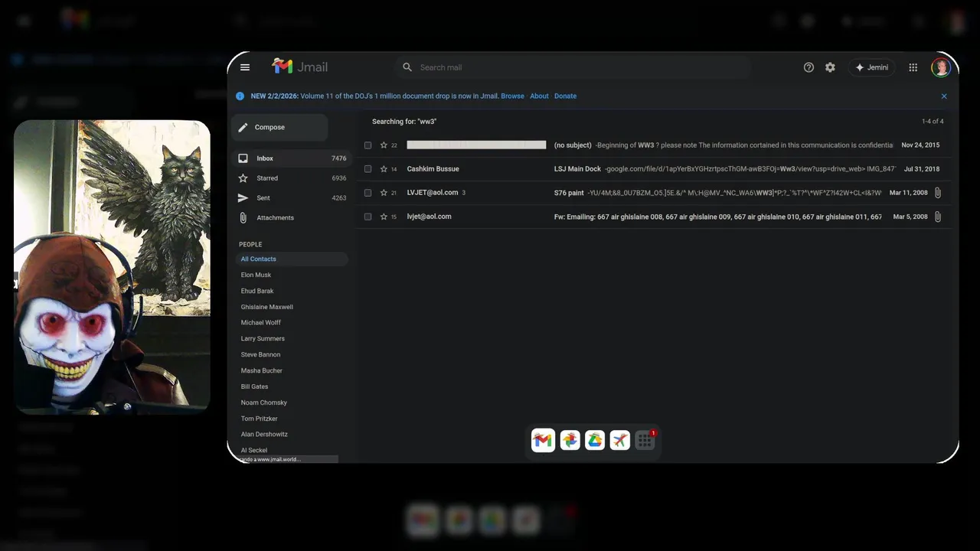The width and height of the screenshot is (980, 551).
Task: Click the paperclip on the S76 paint row
Action: (938, 193)
